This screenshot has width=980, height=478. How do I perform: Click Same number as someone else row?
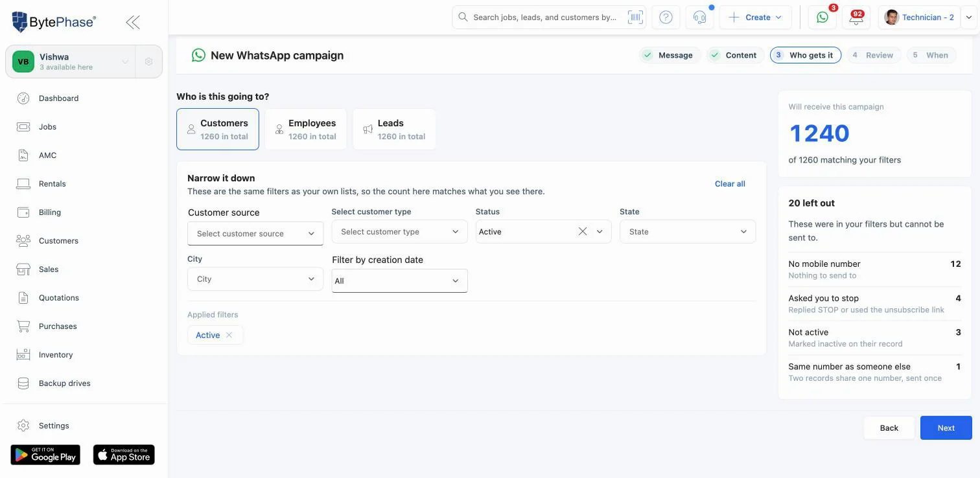pos(874,372)
